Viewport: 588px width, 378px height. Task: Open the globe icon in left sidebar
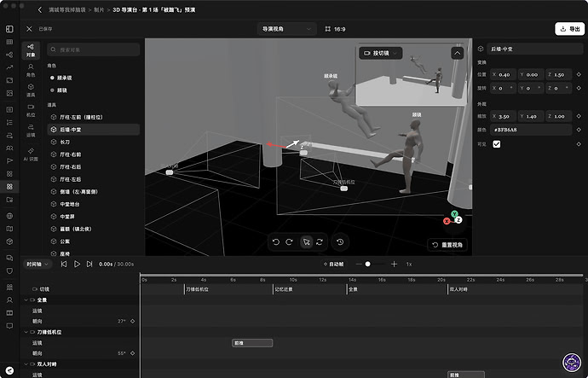(x=9, y=216)
